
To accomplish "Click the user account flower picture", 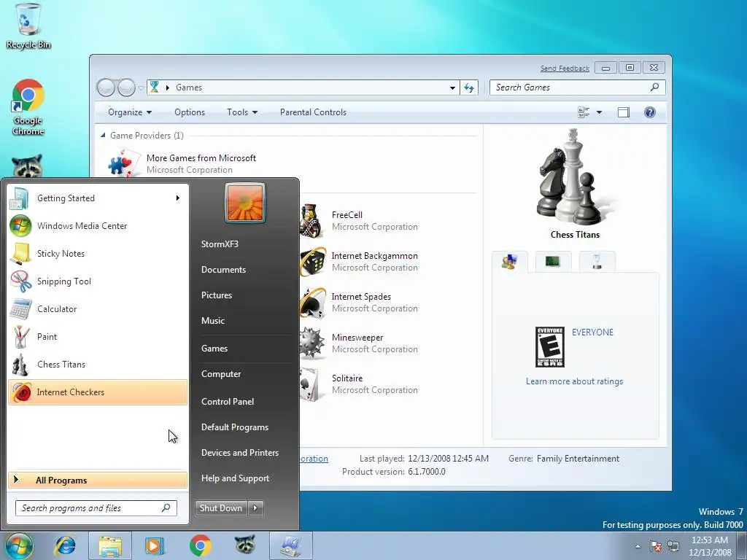I will click(245, 203).
